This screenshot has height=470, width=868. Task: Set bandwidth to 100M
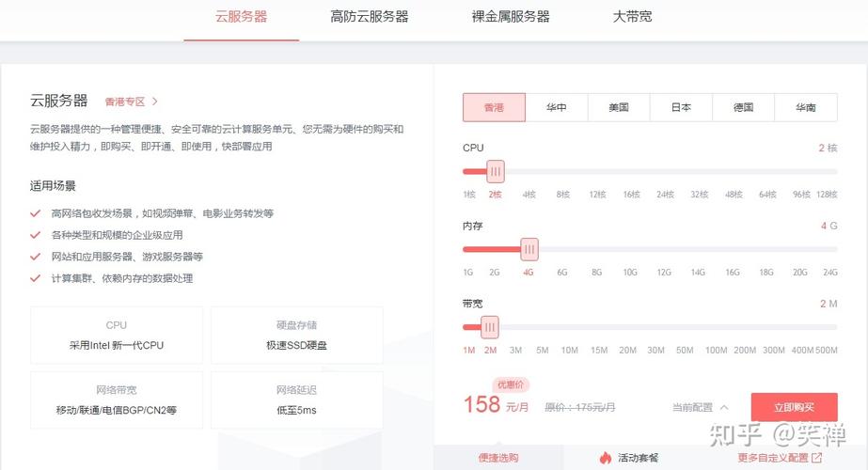(716, 351)
